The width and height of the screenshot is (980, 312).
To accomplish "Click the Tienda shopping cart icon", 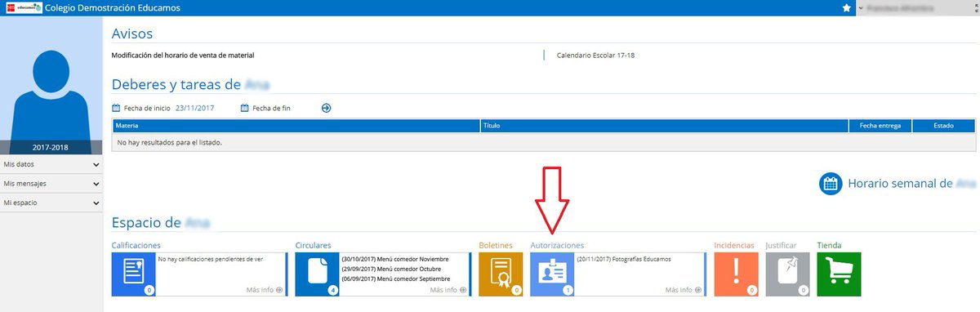I will (839, 274).
